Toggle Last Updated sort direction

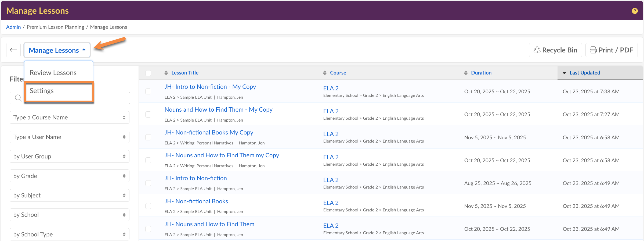coord(564,73)
